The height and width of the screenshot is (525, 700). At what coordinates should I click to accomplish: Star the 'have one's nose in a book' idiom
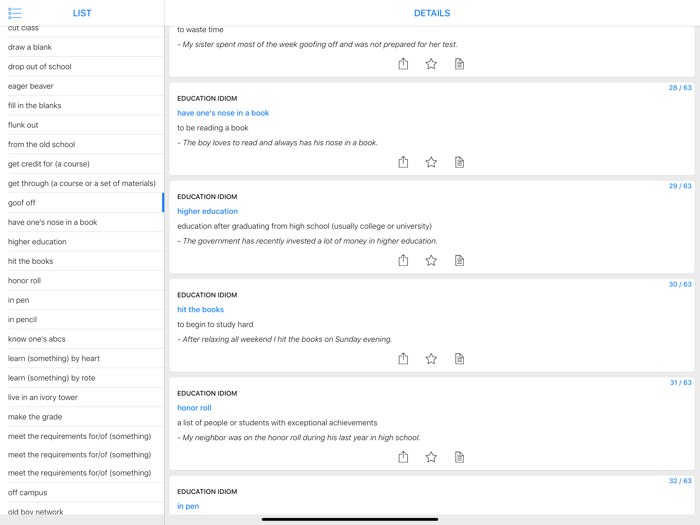click(431, 162)
